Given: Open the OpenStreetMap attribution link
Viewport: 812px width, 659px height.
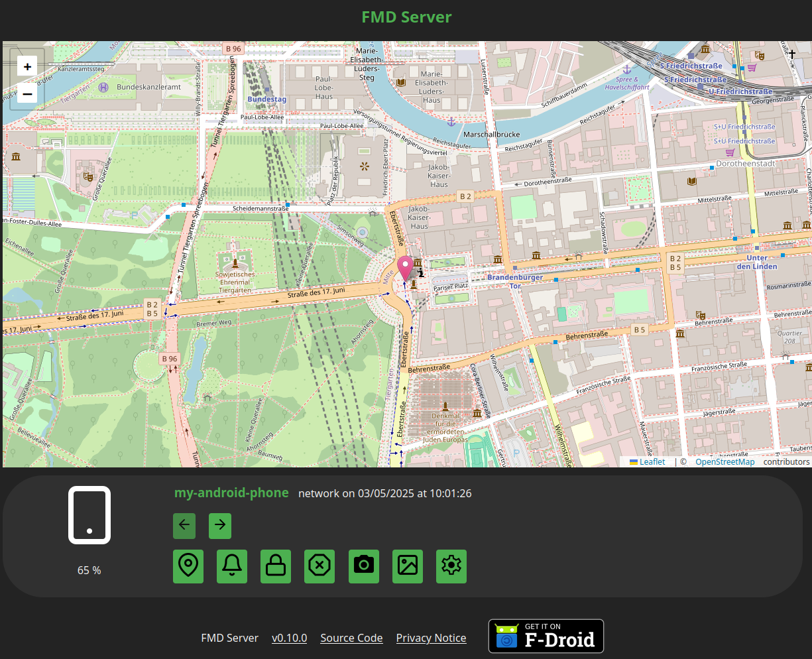Looking at the screenshot, I should coord(725,462).
